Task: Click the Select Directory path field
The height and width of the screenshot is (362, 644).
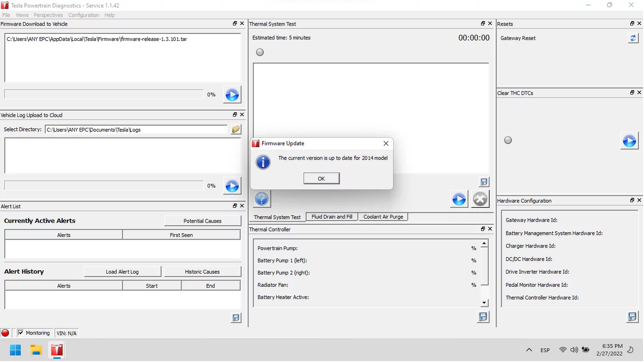Action: (x=136, y=129)
